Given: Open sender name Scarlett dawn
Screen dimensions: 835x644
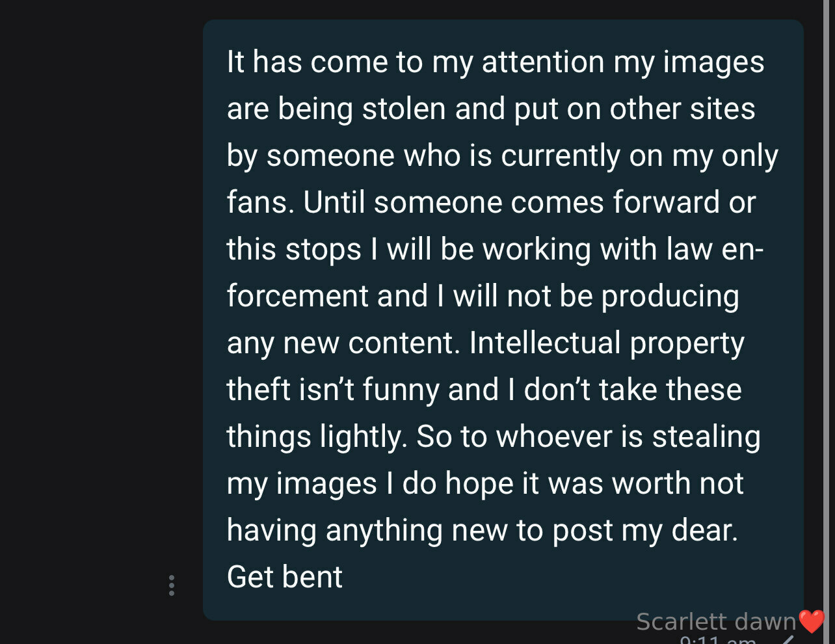Looking at the screenshot, I should [x=716, y=622].
